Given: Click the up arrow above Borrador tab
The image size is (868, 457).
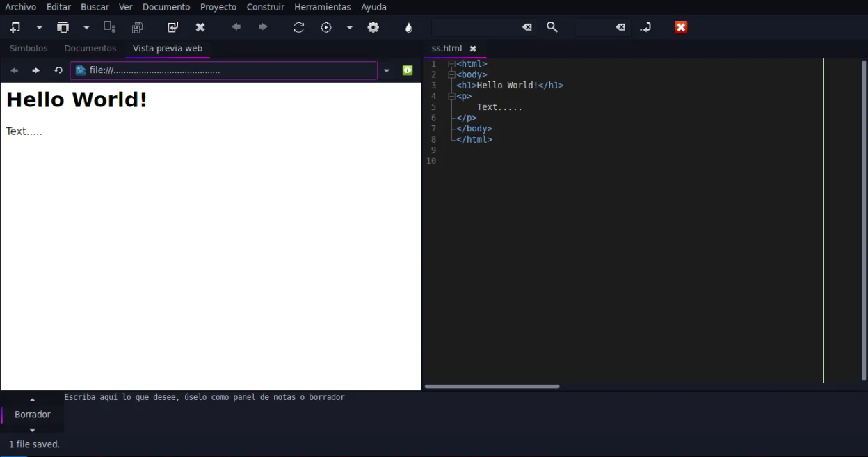Looking at the screenshot, I should (32, 399).
